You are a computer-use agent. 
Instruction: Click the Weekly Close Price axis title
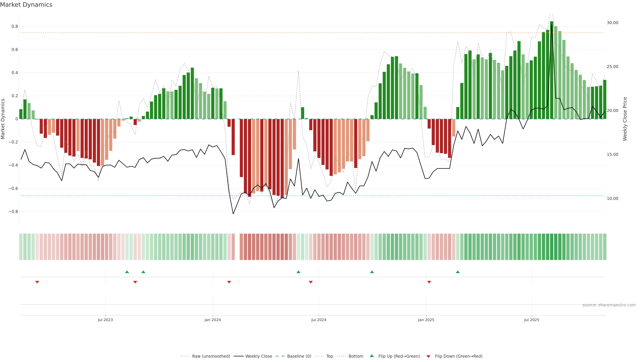point(625,119)
